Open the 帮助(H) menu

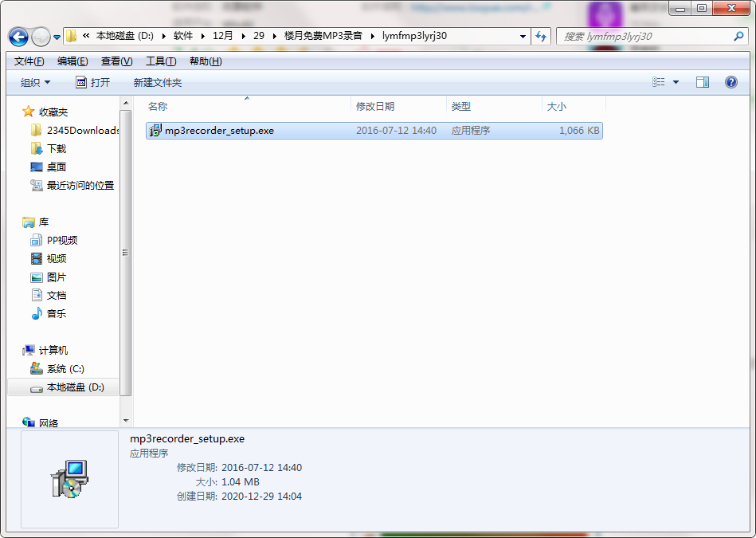206,61
